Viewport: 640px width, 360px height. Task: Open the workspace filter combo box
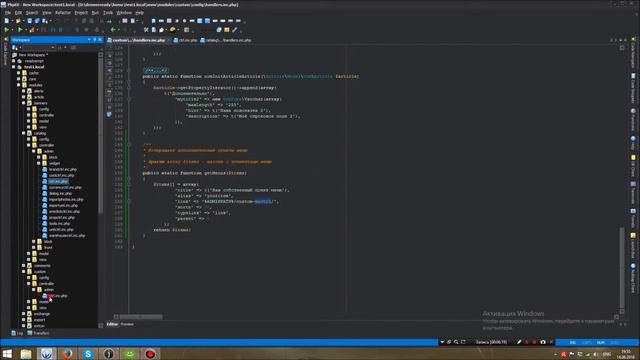click(39, 48)
